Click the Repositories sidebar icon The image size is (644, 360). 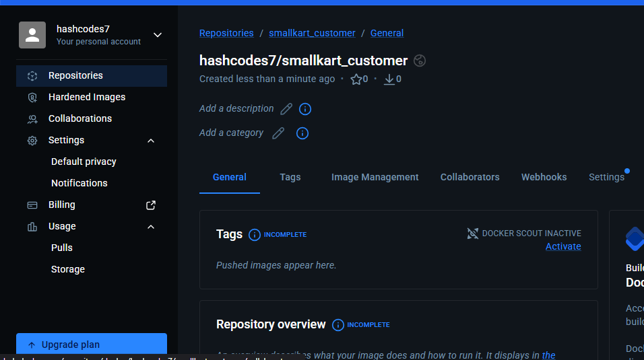point(32,75)
